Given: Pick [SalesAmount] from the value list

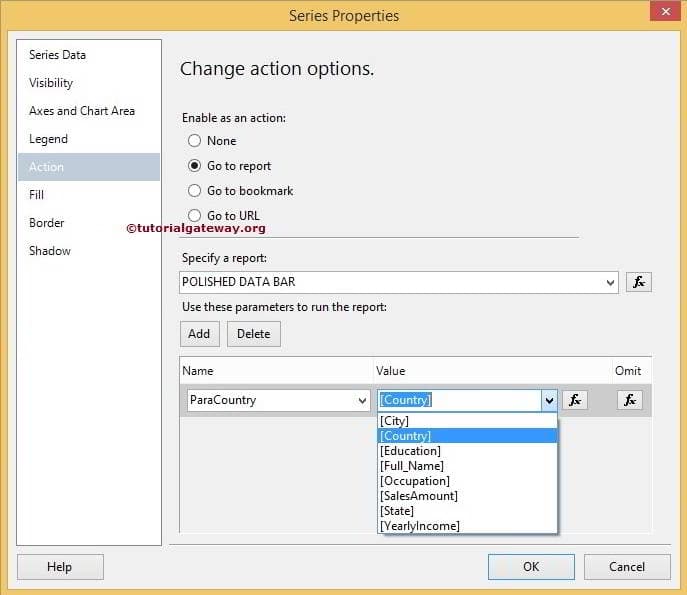Looking at the screenshot, I should pyautogui.click(x=419, y=496).
